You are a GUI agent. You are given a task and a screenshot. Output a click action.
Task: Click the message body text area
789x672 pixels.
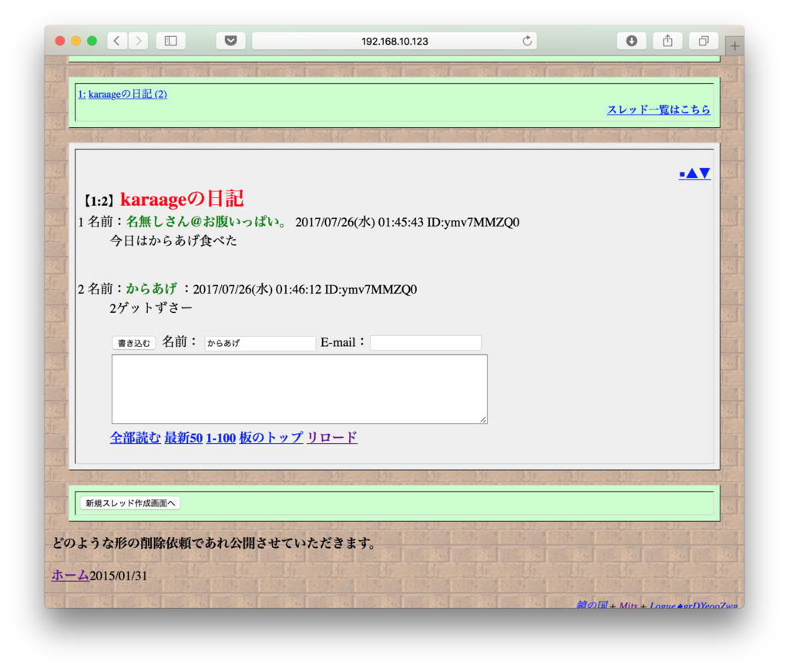click(x=299, y=388)
